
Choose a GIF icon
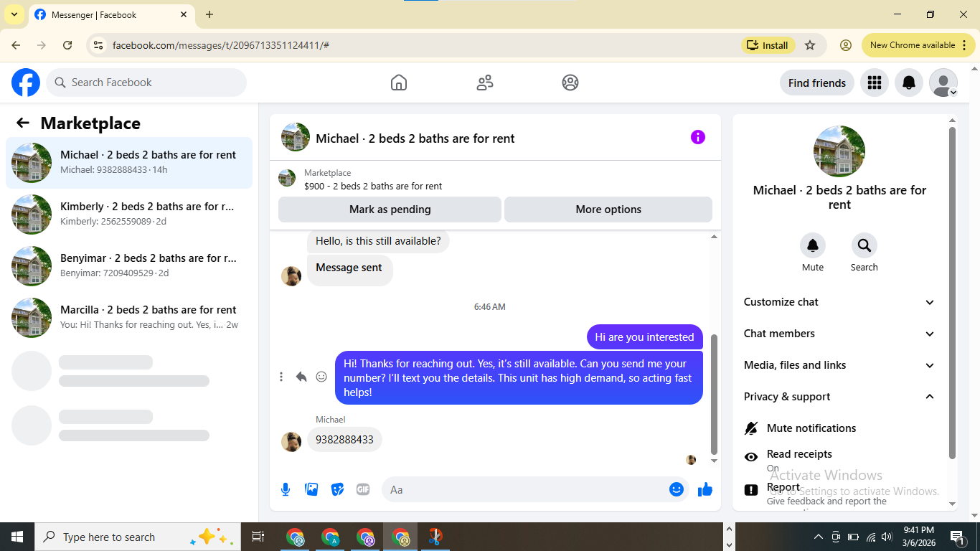pyautogui.click(x=363, y=489)
